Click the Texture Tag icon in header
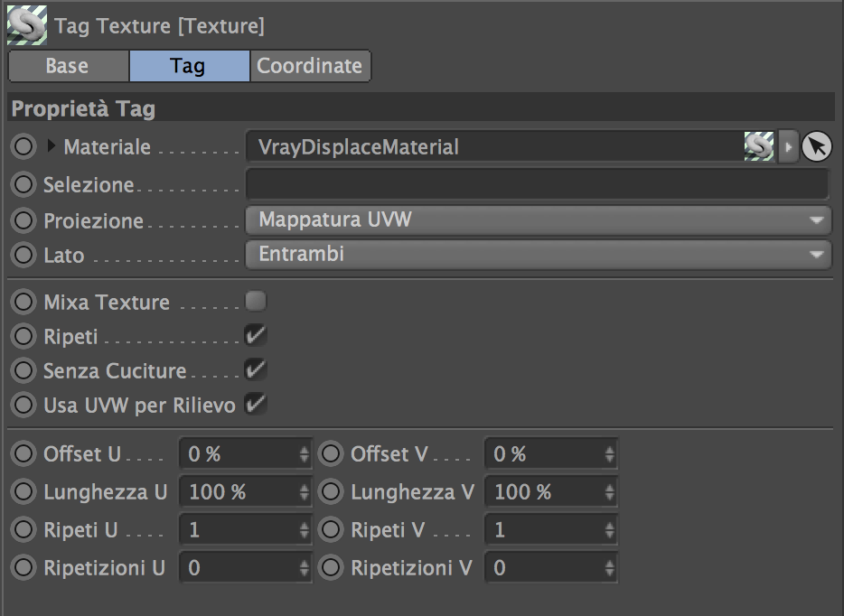The width and height of the screenshot is (844, 616). (x=26, y=26)
